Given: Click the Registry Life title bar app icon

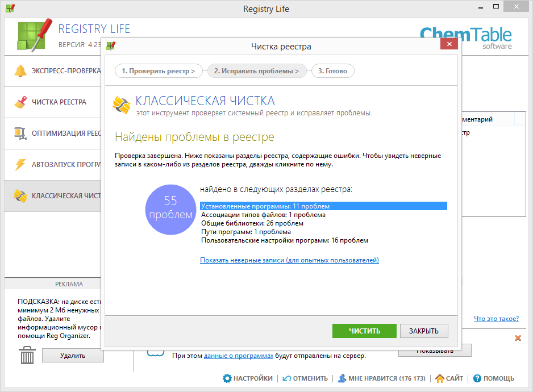Looking at the screenshot, I should (10, 8).
